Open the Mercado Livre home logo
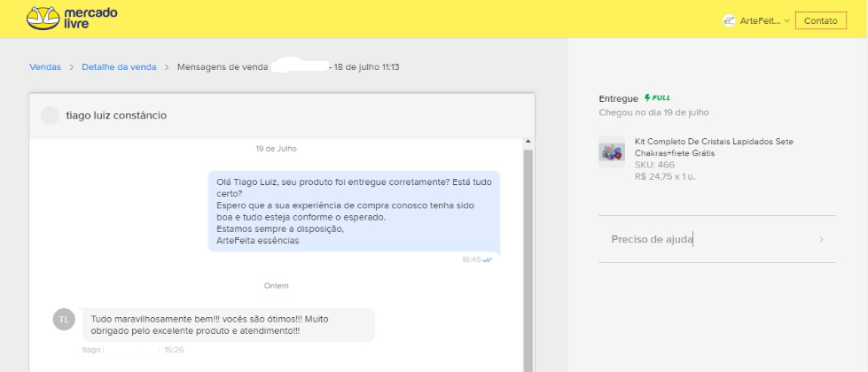 click(72, 19)
